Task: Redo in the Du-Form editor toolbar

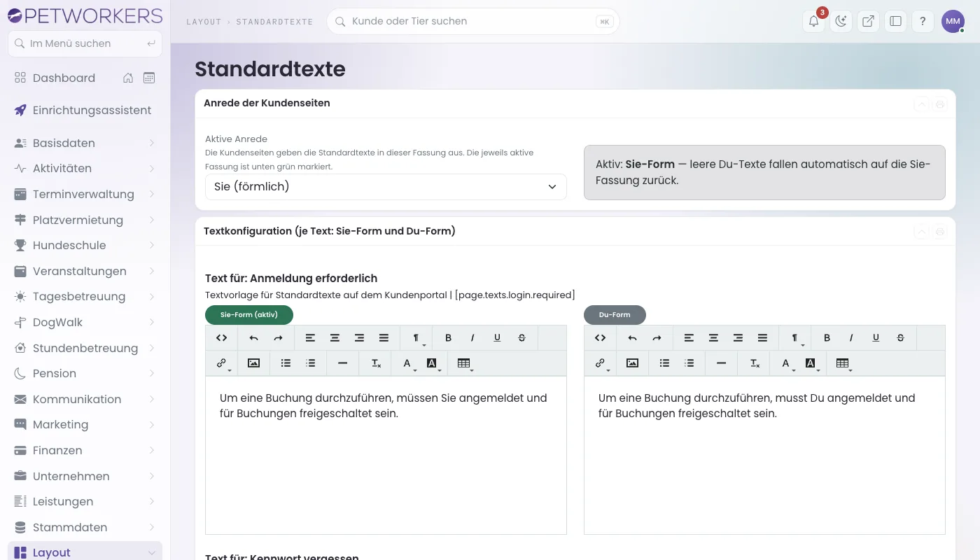Action: click(x=657, y=338)
